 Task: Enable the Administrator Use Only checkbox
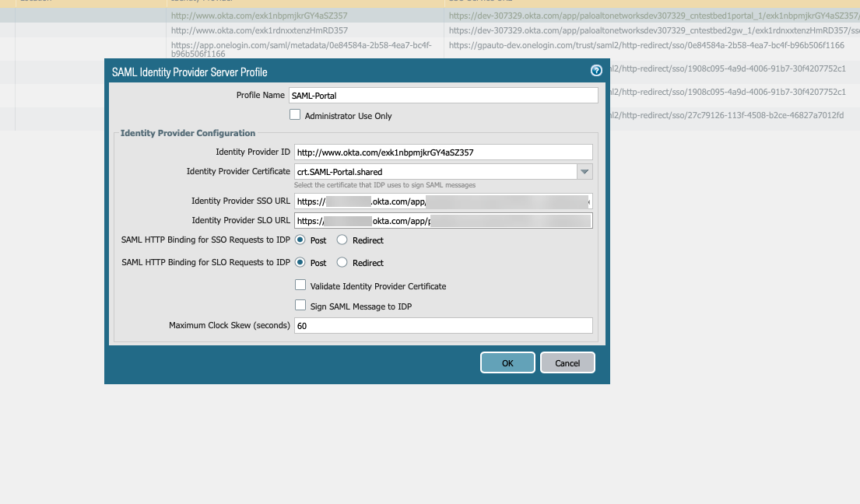[x=295, y=115]
